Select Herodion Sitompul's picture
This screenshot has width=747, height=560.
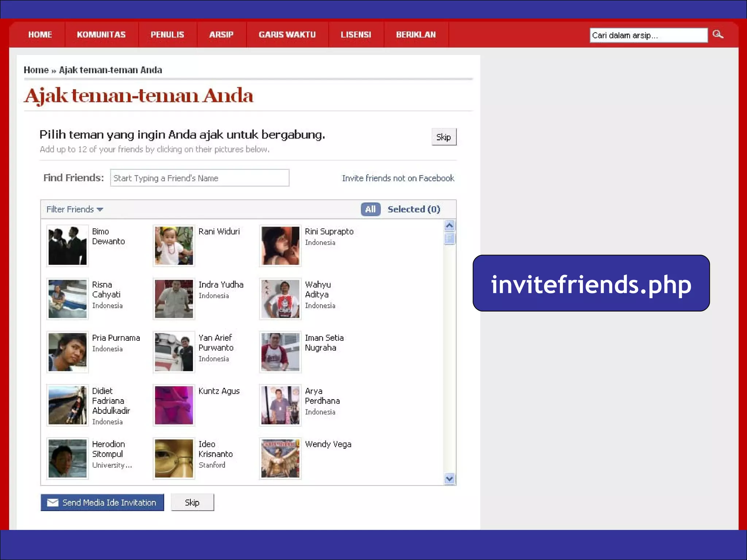(67, 458)
